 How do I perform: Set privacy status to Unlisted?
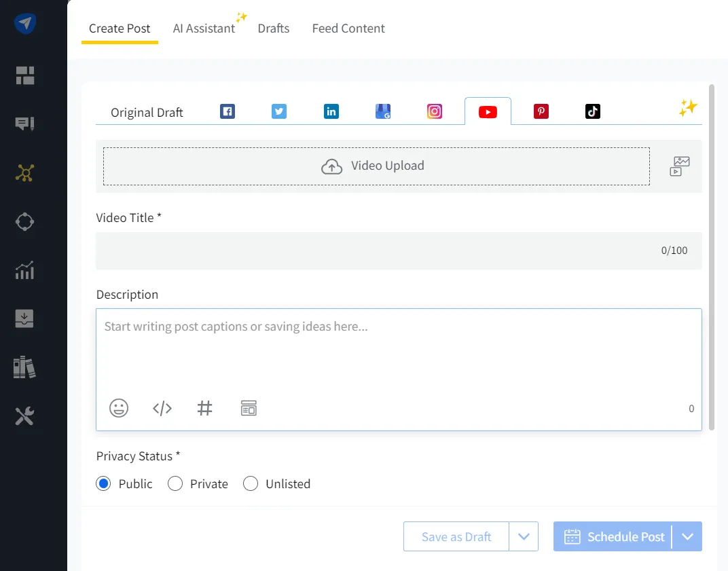(x=251, y=483)
